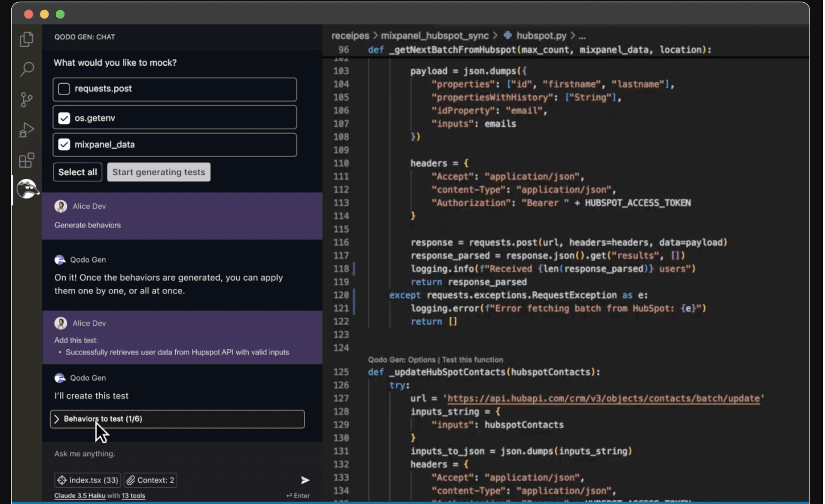The image size is (825, 504).
Task: Click Qodo Gen avatar above I'll create this test
Action: (60, 378)
